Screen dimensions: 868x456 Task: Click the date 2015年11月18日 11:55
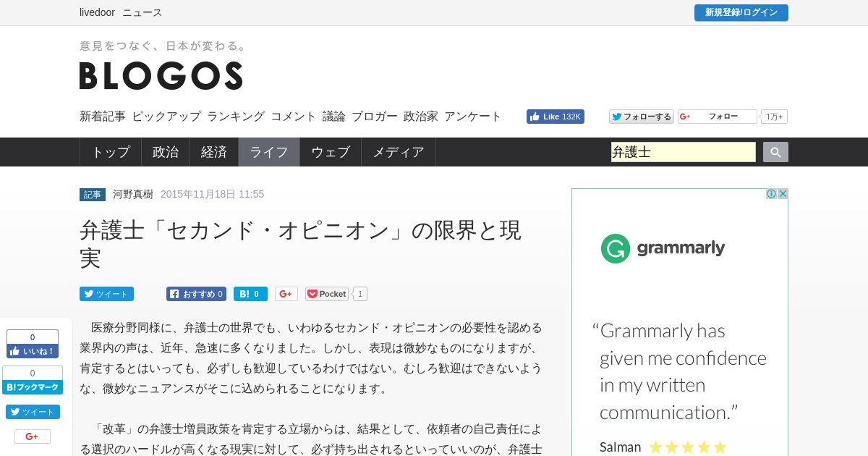click(x=212, y=194)
